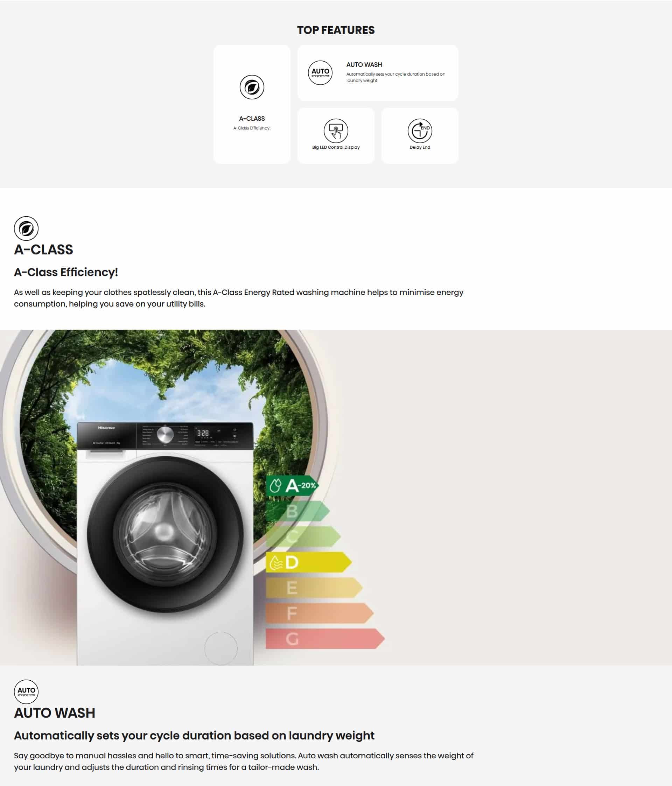
Task: Click the A-Class Efficiency! subheading
Action: [x=66, y=272]
